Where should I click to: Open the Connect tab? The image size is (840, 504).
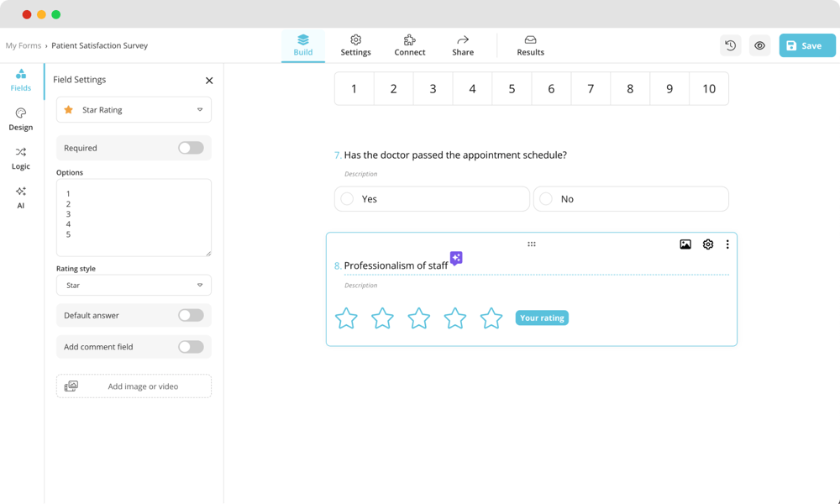pos(409,45)
